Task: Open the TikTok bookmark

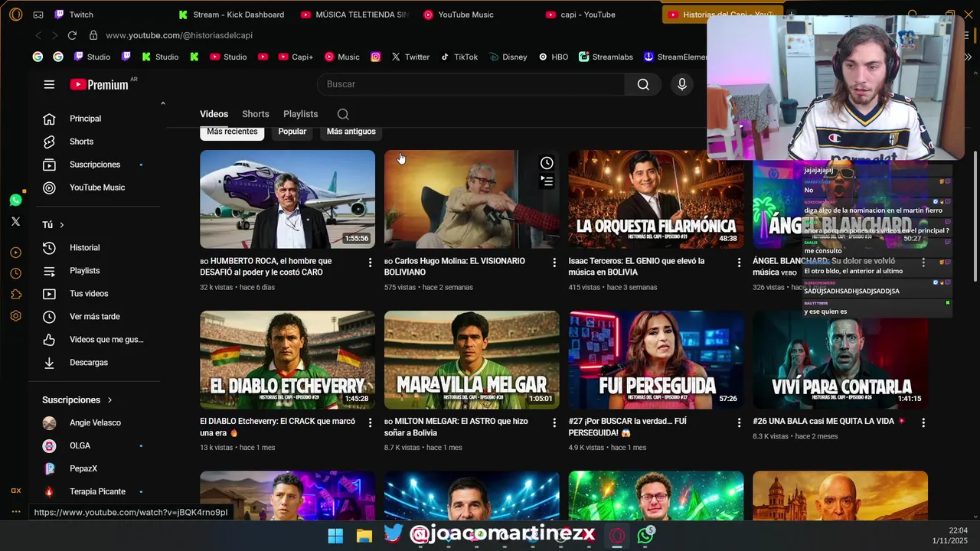Action: [x=459, y=57]
